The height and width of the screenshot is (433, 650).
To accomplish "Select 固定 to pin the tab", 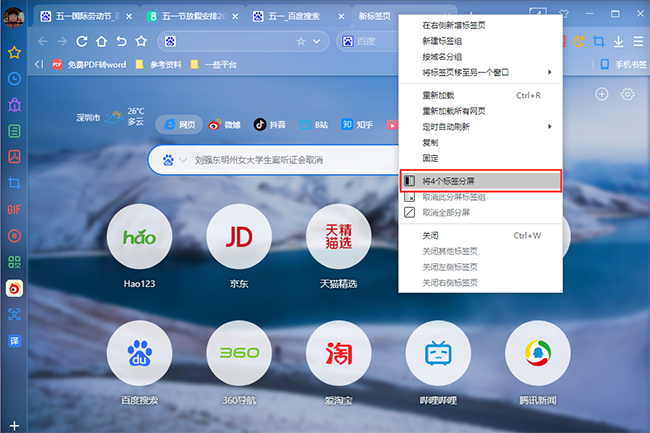I will pos(480,158).
